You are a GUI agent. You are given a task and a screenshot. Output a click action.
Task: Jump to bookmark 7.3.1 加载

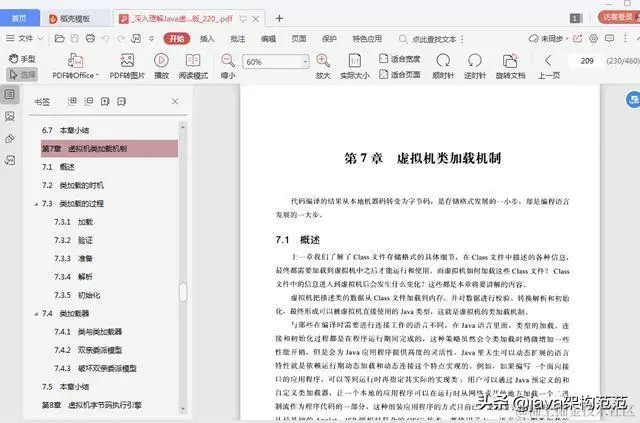click(x=73, y=222)
